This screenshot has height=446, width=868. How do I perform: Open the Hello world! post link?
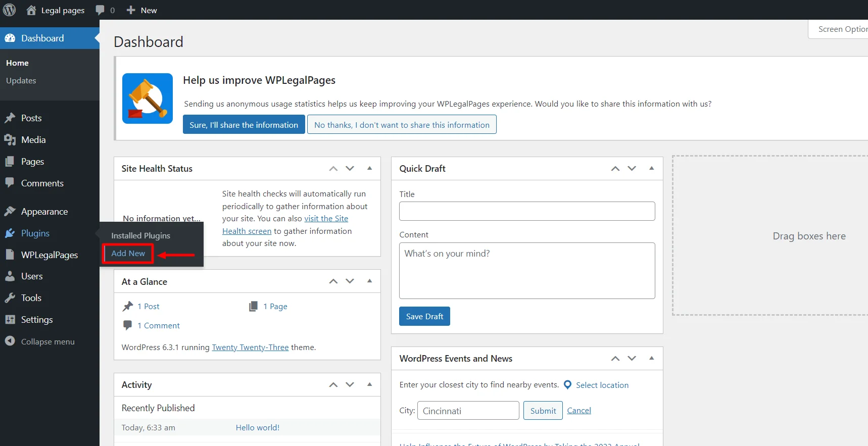tap(258, 427)
